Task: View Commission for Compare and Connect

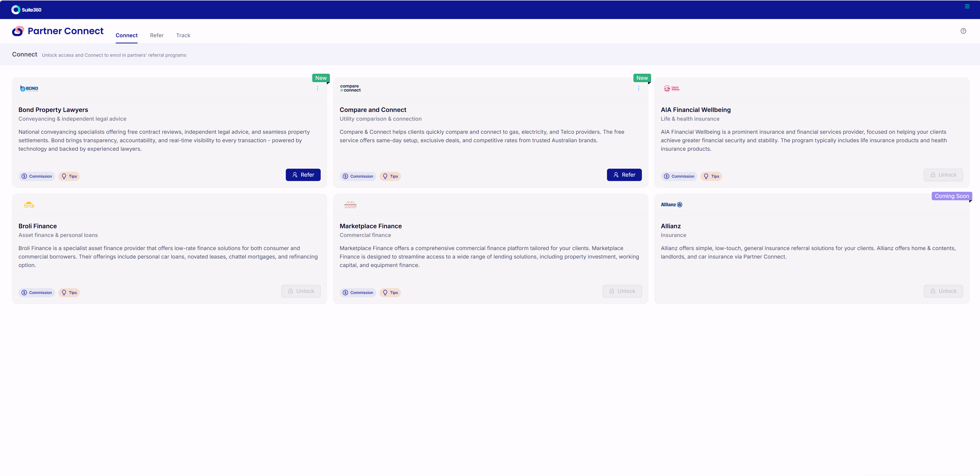Action: (x=358, y=176)
